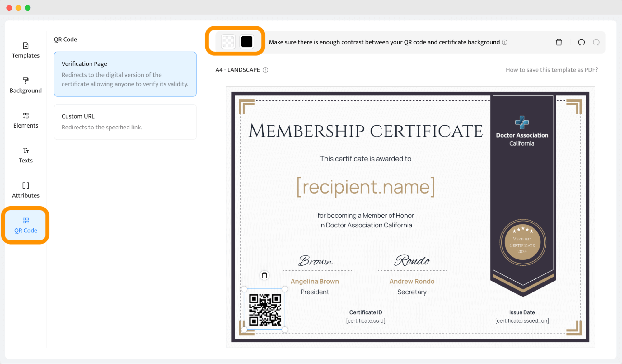Image resolution: width=622 pixels, height=364 pixels.
Task: Click the Templates document icon
Action: [x=26, y=46]
